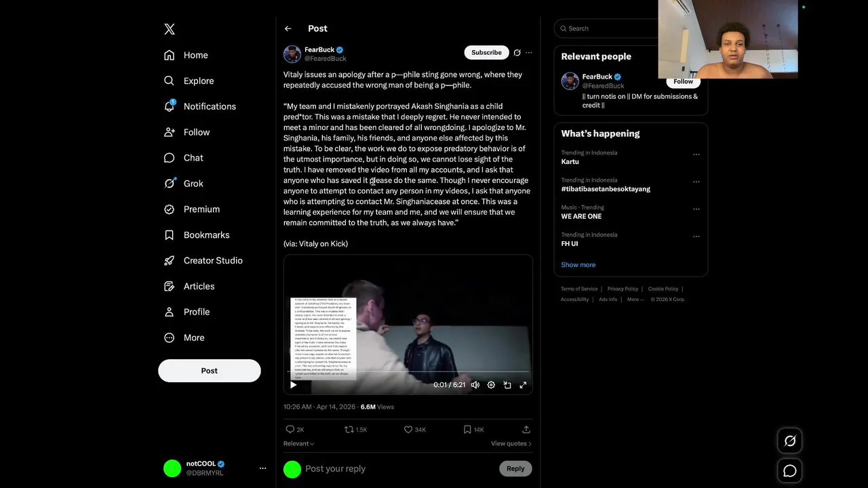Open the floating chat bubble button
The image size is (868, 488).
click(790, 471)
